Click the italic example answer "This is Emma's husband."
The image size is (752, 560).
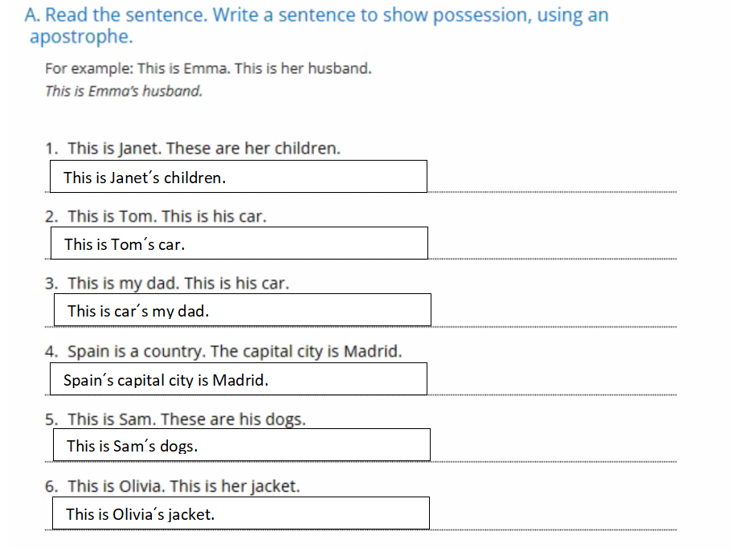124,91
